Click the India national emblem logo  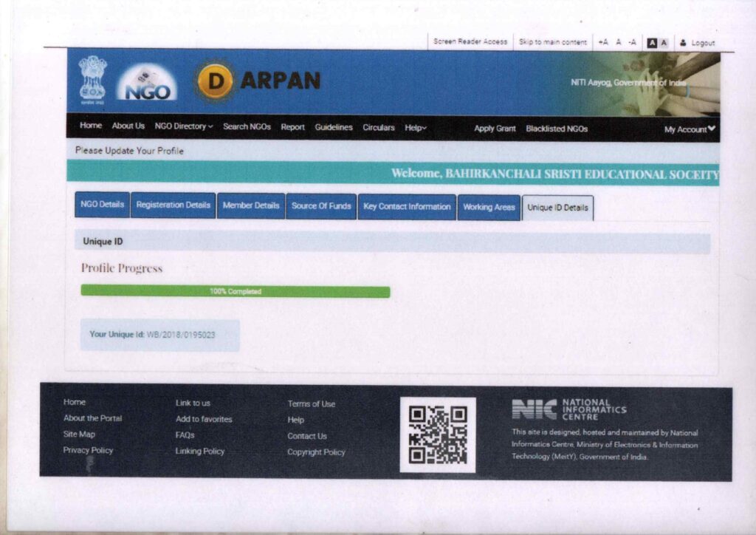92,80
